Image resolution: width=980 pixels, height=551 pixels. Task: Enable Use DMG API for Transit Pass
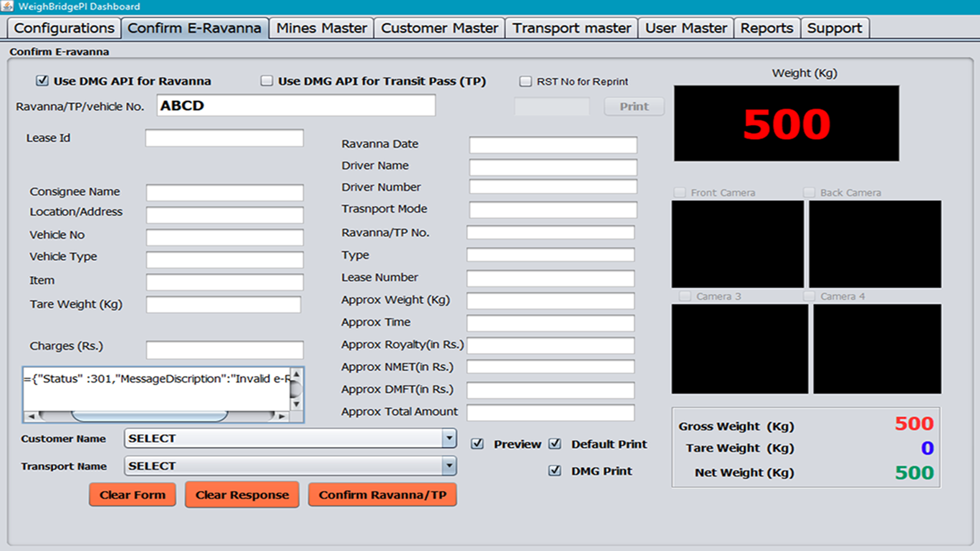click(x=266, y=81)
